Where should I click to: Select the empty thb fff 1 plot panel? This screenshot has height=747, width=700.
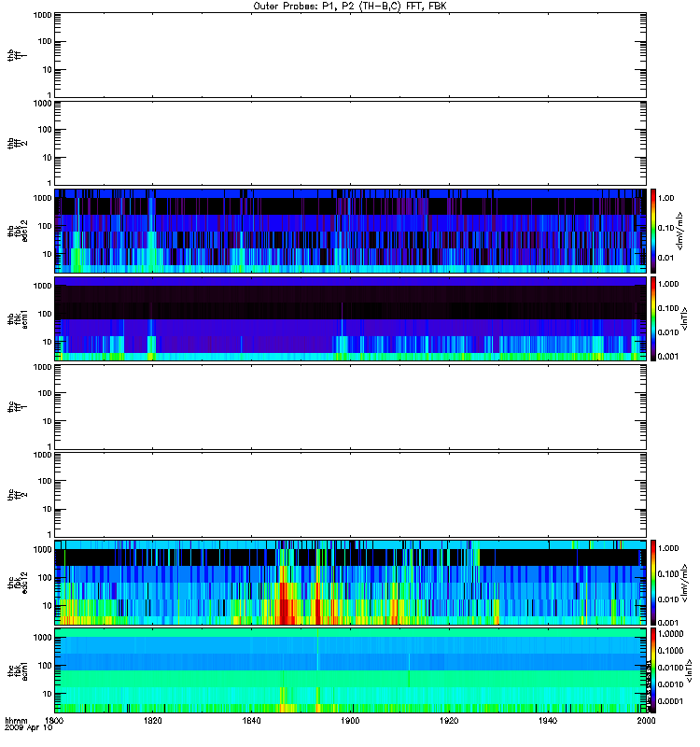coord(351,55)
